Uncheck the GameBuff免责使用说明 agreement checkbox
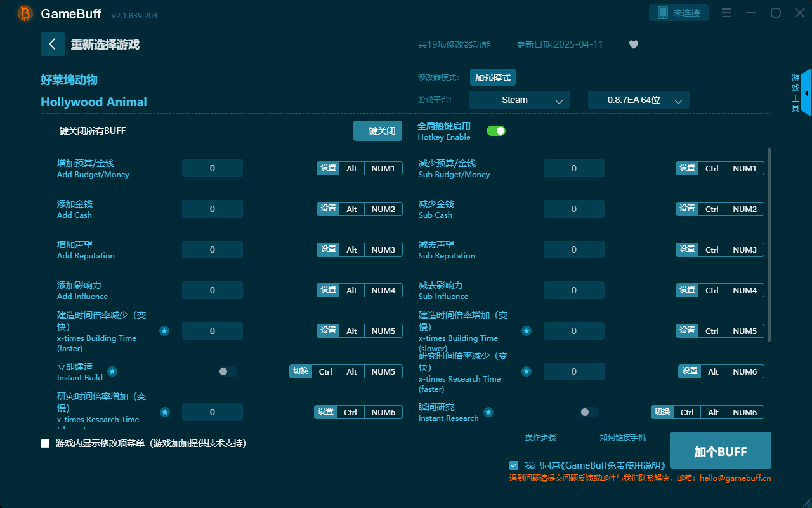Viewport: 812px width, 508px height. 514,464
